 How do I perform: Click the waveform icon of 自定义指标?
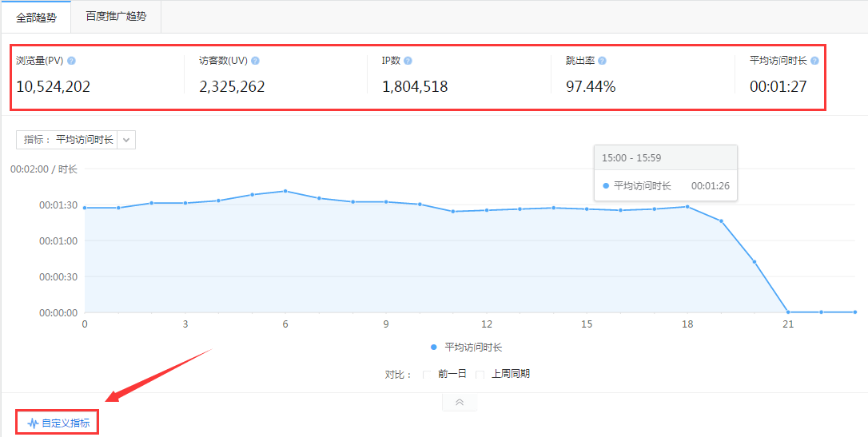33,423
